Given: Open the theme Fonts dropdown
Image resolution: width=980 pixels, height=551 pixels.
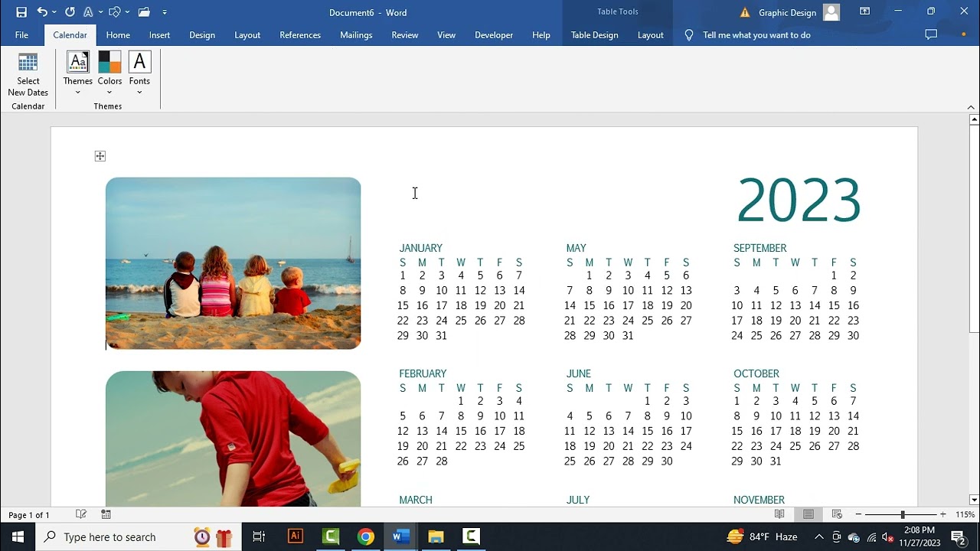Looking at the screenshot, I should (139, 74).
